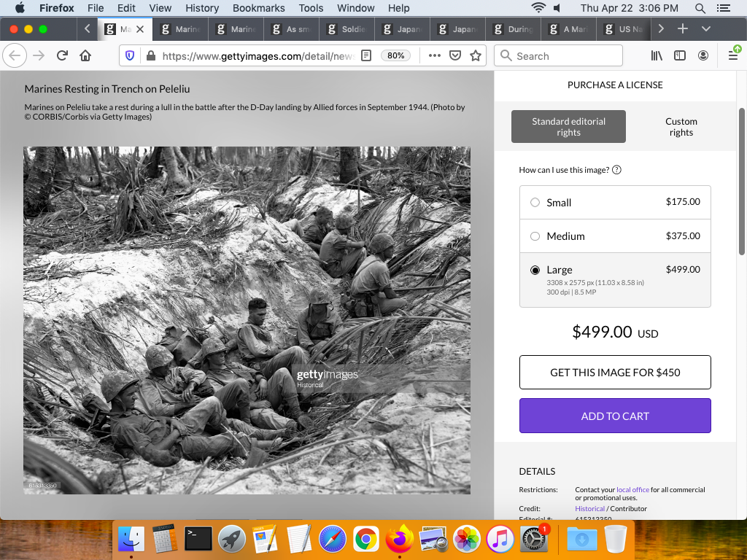Switch to the Custom rights tab
Image resolution: width=747 pixels, height=560 pixels.
681,127
